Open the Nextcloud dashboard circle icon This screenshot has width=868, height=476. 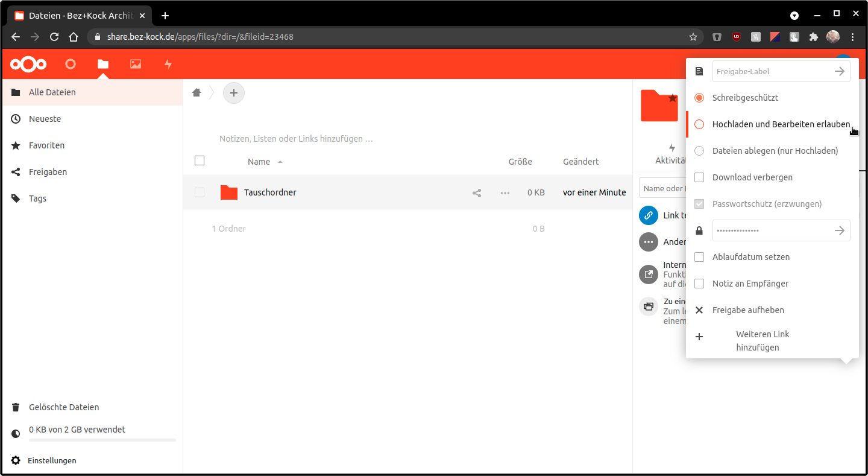click(71, 64)
